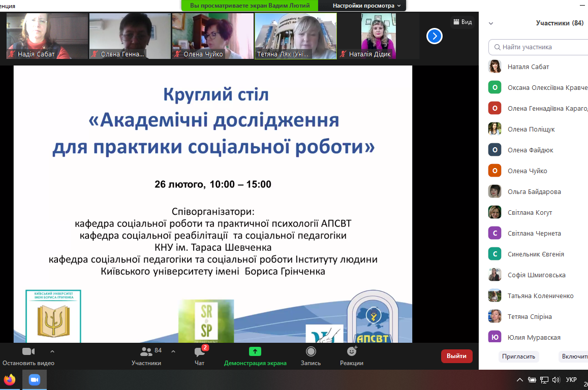Click the Вид view button
The height and width of the screenshot is (390, 588).
[462, 22]
